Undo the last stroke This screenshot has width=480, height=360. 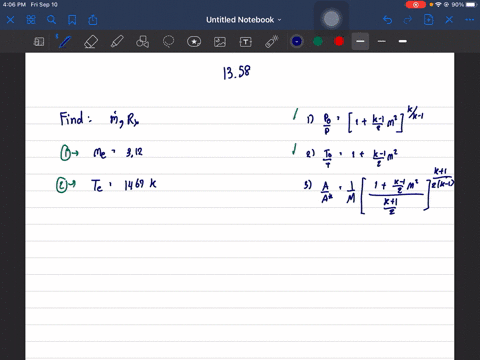point(387,20)
